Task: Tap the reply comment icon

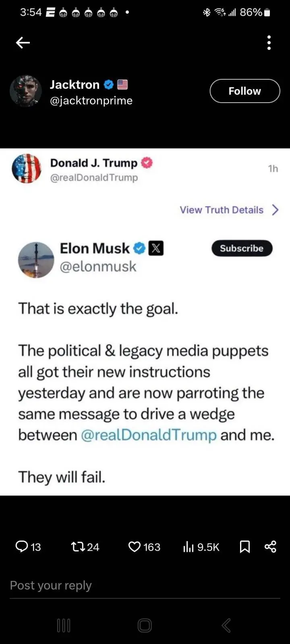Action: (21, 546)
